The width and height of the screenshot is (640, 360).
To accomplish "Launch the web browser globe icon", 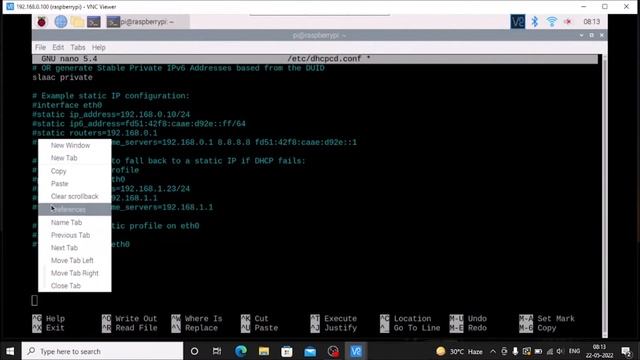I will click(60, 22).
